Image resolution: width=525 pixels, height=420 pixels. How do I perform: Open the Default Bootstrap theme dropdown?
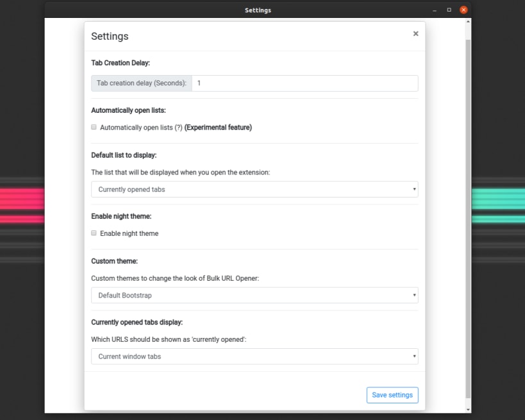point(254,295)
